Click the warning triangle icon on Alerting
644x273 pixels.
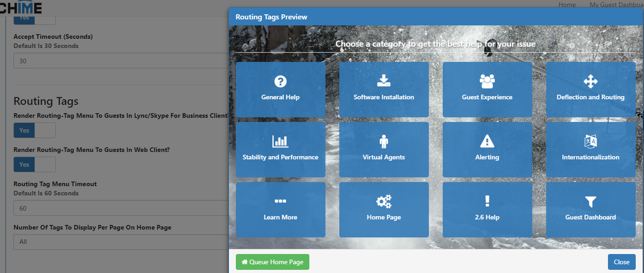(x=487, y=141)
